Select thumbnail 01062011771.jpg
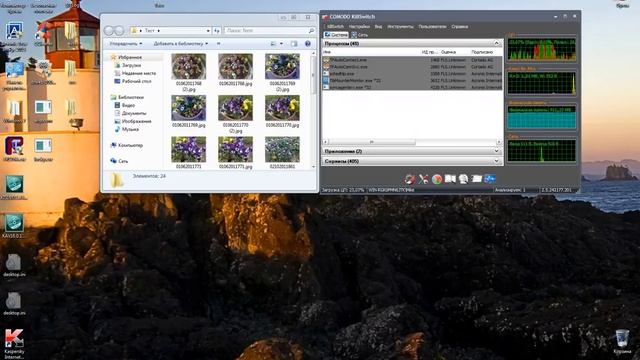Image resolution: width=640 pixels, height=360 pixels. pos(236,153)
